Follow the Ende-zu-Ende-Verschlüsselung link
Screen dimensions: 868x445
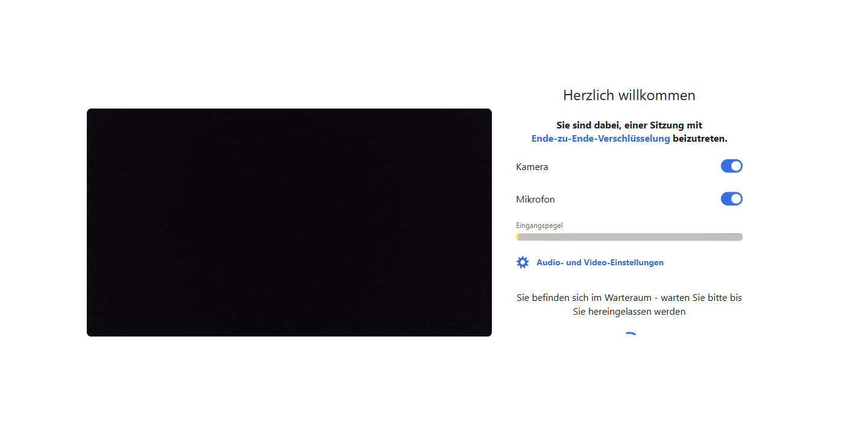600,138
